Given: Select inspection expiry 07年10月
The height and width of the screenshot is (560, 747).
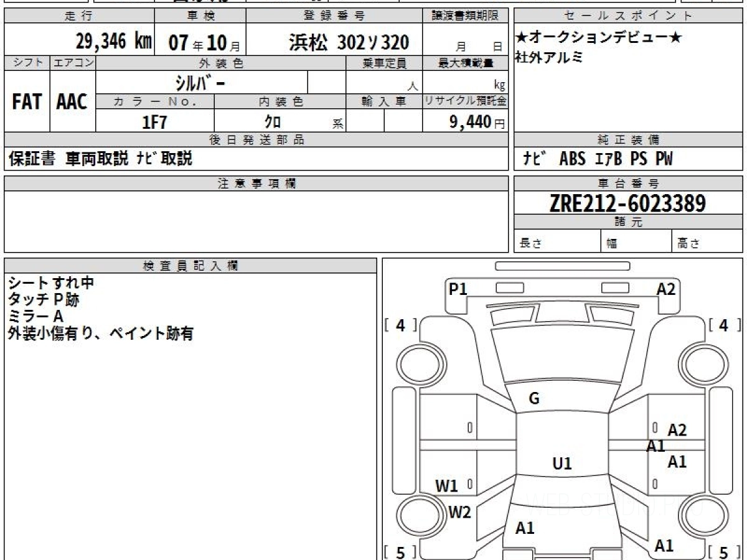Looking at the screenshot, I should click(x=204, y=43).
